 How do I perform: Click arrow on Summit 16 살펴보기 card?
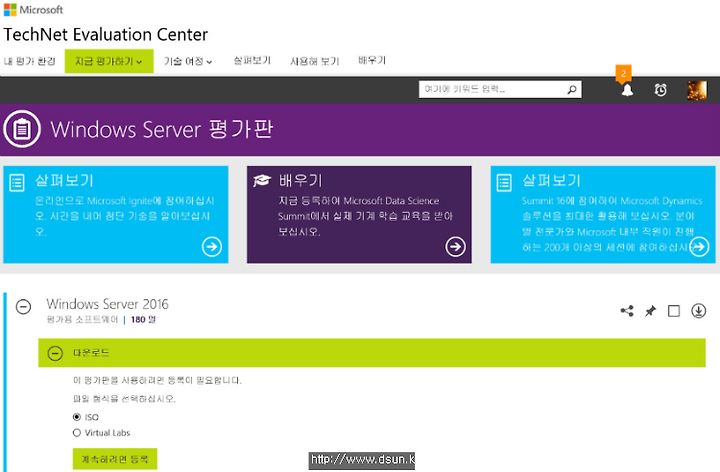(698, 247)
